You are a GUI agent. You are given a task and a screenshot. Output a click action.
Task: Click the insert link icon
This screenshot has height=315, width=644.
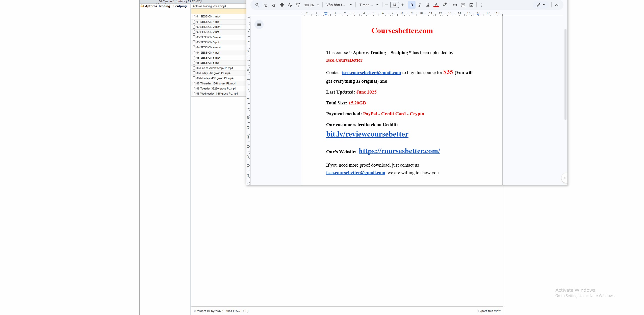[455, 5]
